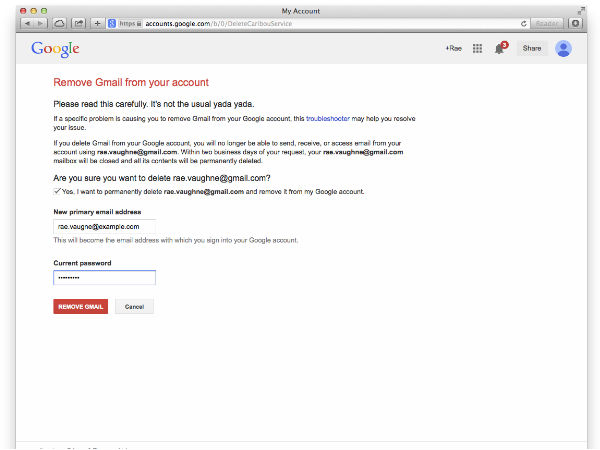Click the Cancel button

coord(134,306)
